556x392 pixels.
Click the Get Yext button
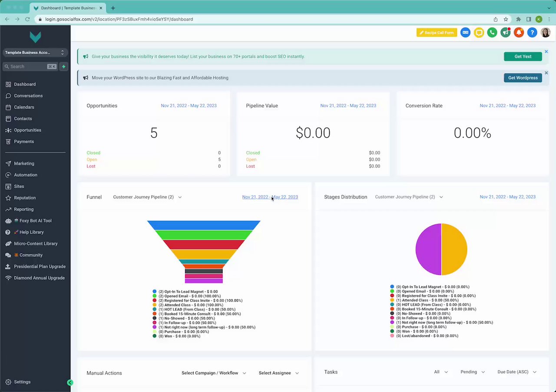click(x=523, y=56)
